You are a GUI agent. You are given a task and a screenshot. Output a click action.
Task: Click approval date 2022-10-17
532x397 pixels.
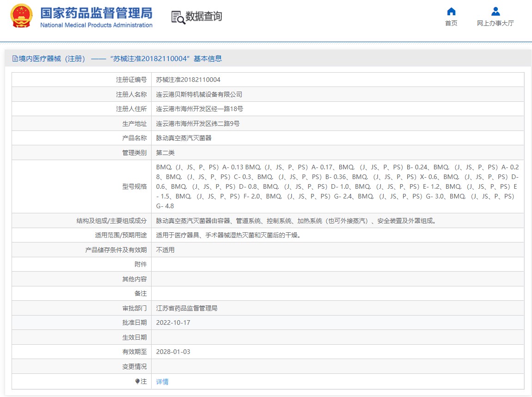[173, 323]
